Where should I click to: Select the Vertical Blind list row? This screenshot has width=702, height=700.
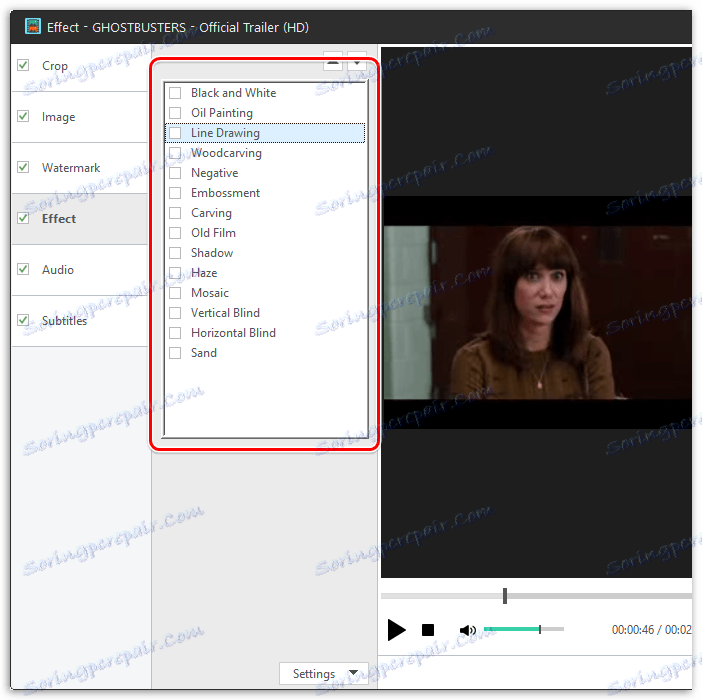pos(265,313)
